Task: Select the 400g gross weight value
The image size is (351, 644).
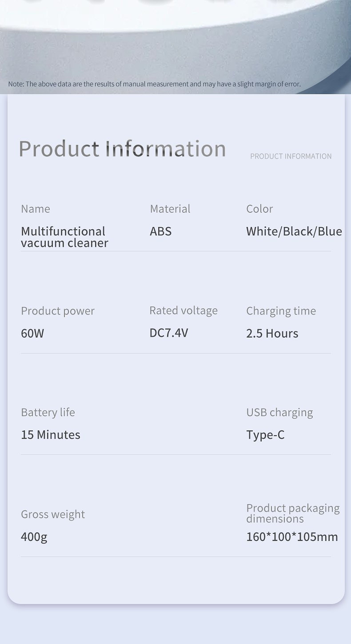Action: pos(34,537)
